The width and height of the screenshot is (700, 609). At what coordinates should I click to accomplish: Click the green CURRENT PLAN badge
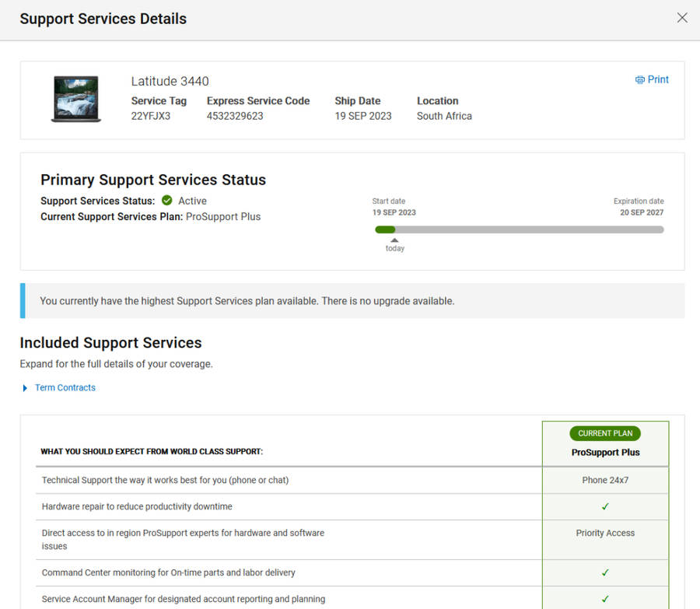point(605,433)
